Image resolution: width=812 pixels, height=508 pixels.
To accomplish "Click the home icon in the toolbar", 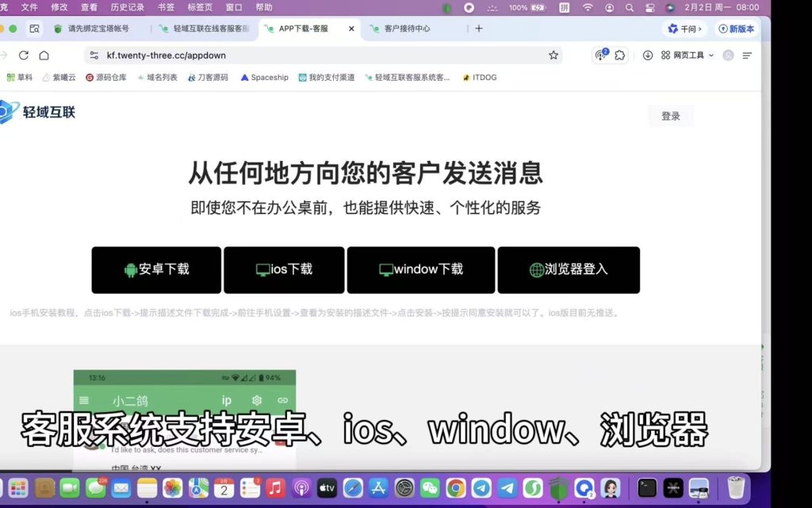I will click(x=44, y=56).
